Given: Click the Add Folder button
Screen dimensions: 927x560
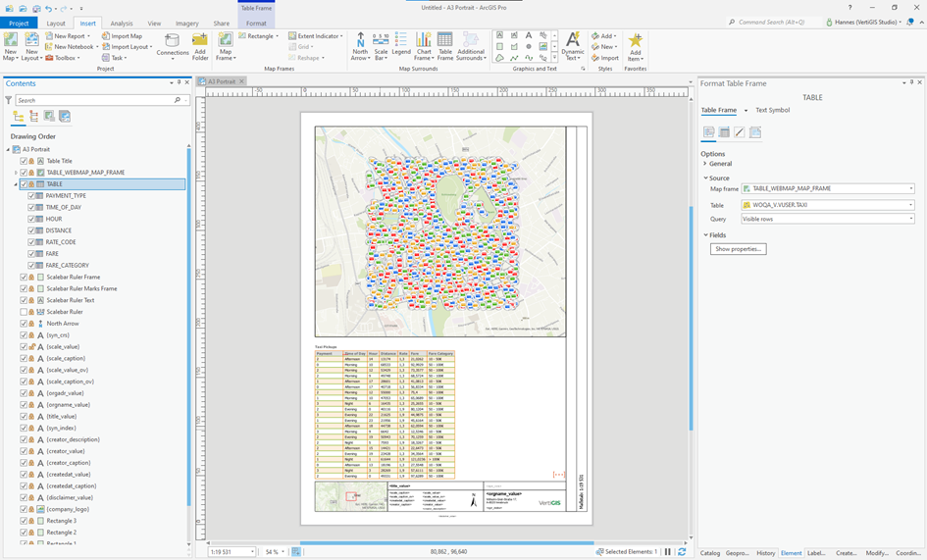Looking at the screenshot, I should (200, 46).
